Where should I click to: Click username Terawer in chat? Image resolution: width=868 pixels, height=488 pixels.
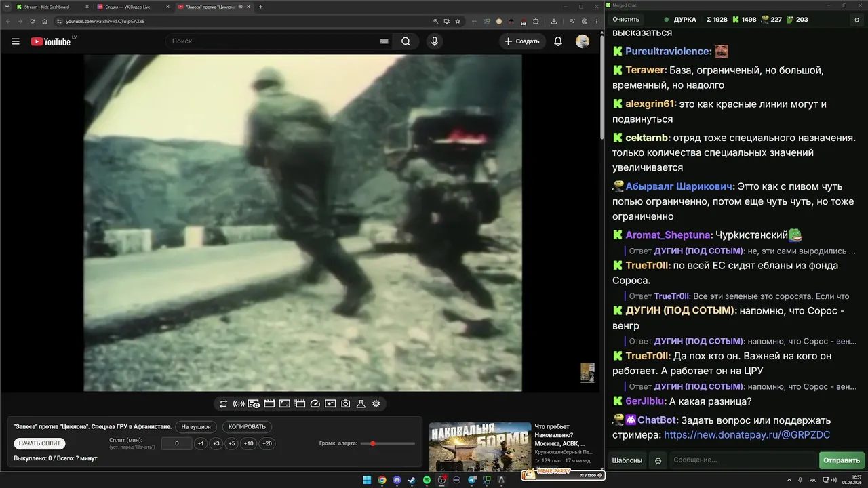(x=646, y=70)
